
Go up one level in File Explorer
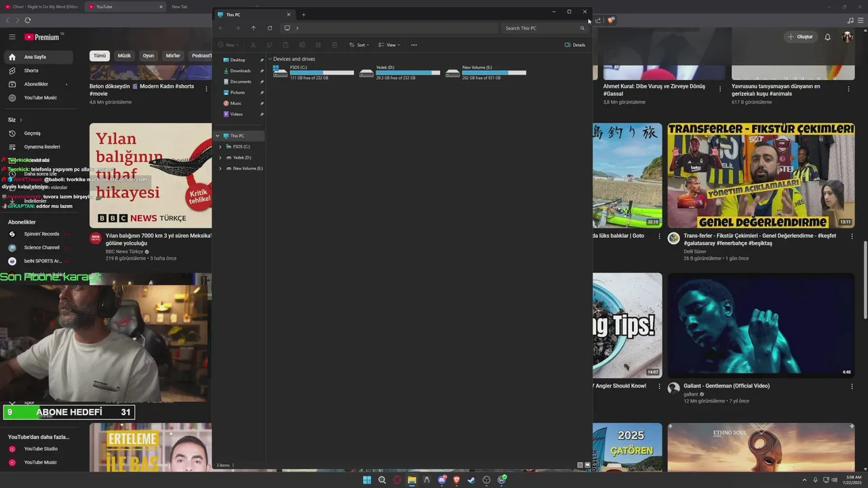(253, 28)
